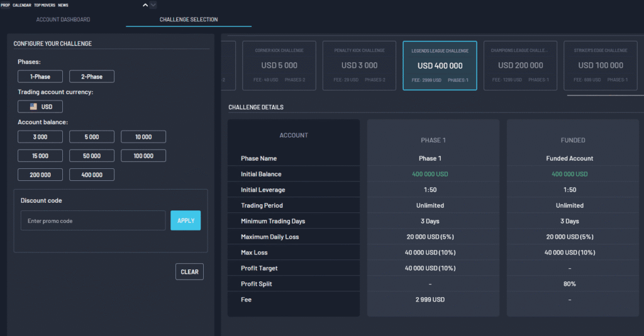The width and height of the screenshot is (644, 336).
Task: Choose the Penalty Kick Challenge card
Action: 359,66
